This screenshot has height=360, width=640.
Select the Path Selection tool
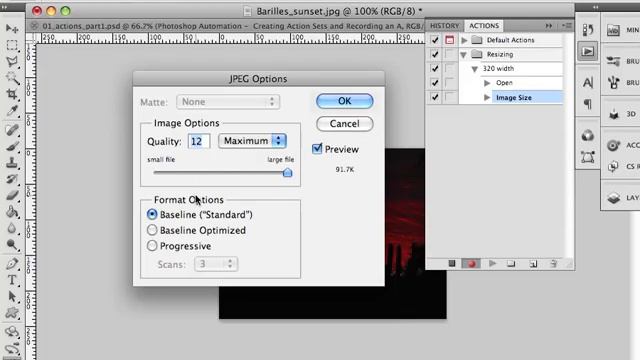(x=12, y=296)
